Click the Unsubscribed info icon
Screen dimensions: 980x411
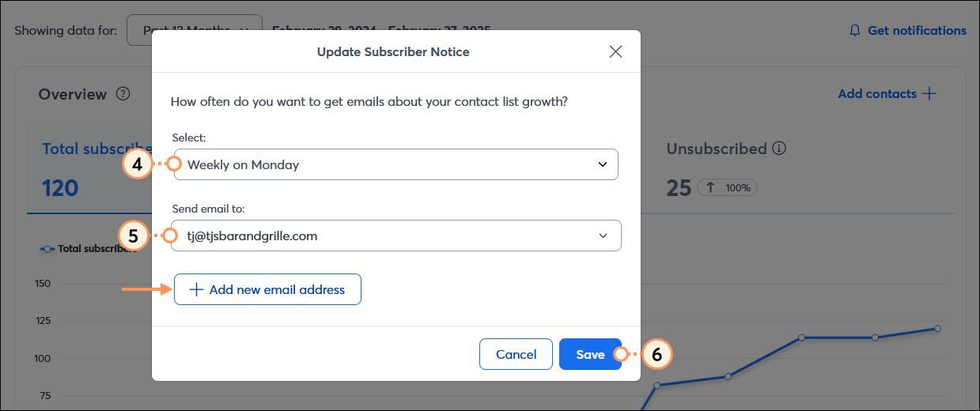pyautogui.click(x=779, y=149)
